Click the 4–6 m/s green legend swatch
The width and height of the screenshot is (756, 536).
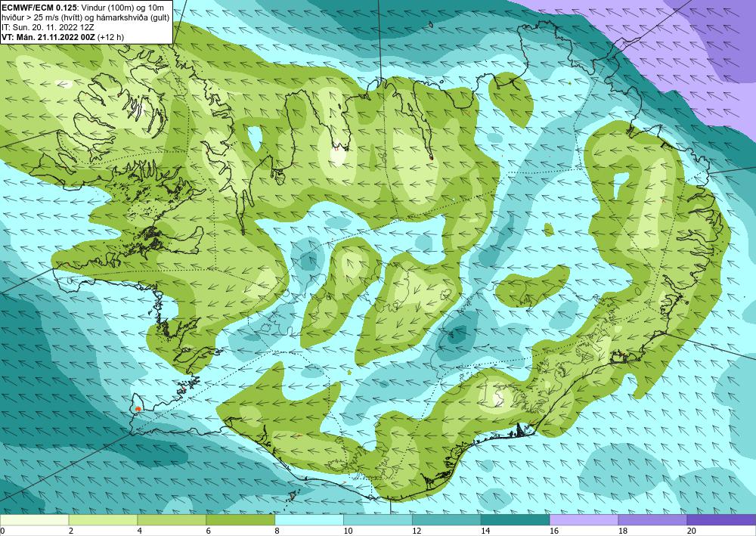click(172, 520)
